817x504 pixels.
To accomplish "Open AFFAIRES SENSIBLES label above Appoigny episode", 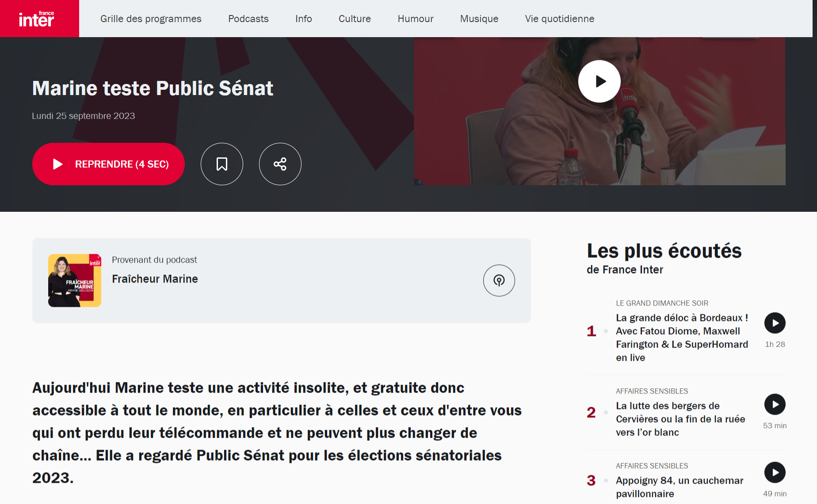I will coord(652,466).
